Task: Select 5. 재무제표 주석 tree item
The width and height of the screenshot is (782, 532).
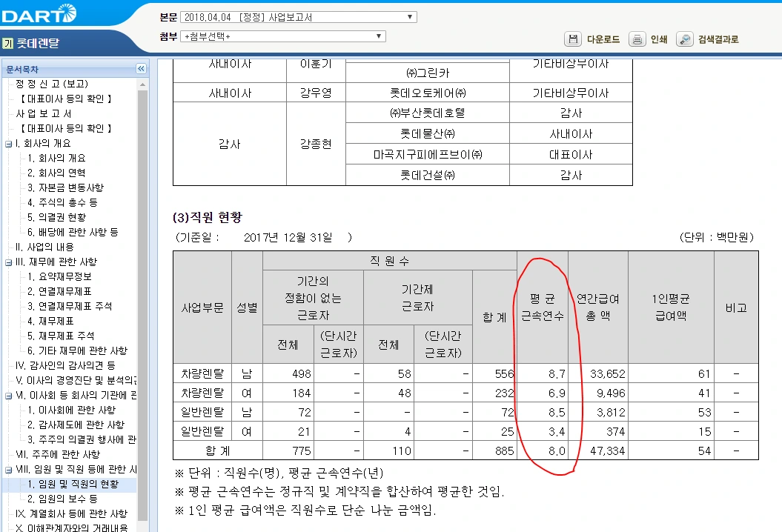Action: coord(61,336)
